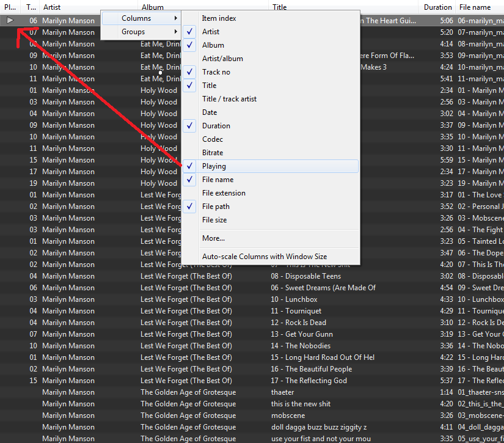This screenshot has width=504, height=443.
Task: Uncheck the File path column
Action: [x=270, y=207]
